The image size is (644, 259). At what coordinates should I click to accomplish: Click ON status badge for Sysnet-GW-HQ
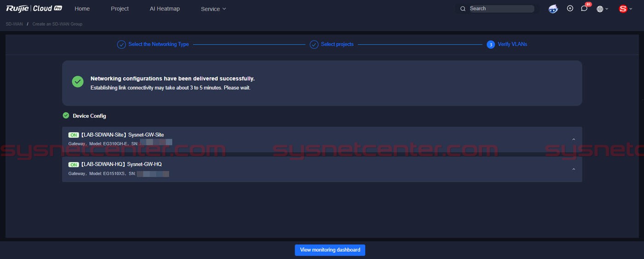tap(74, 164)
